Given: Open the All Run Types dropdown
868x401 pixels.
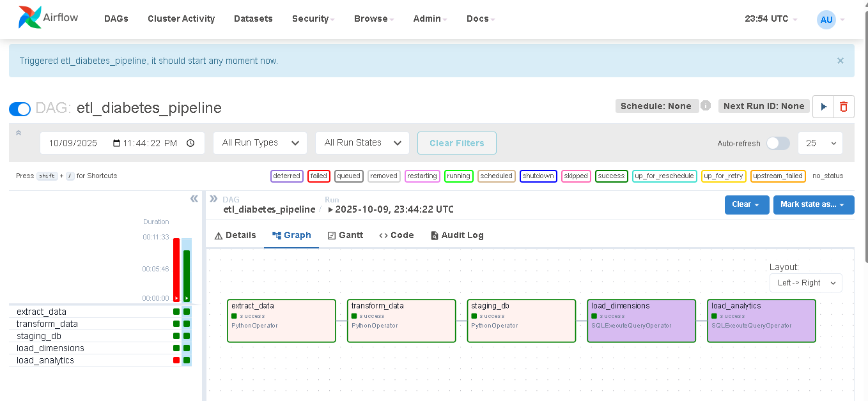Looking at the screenshot, I should coord(260,143).
